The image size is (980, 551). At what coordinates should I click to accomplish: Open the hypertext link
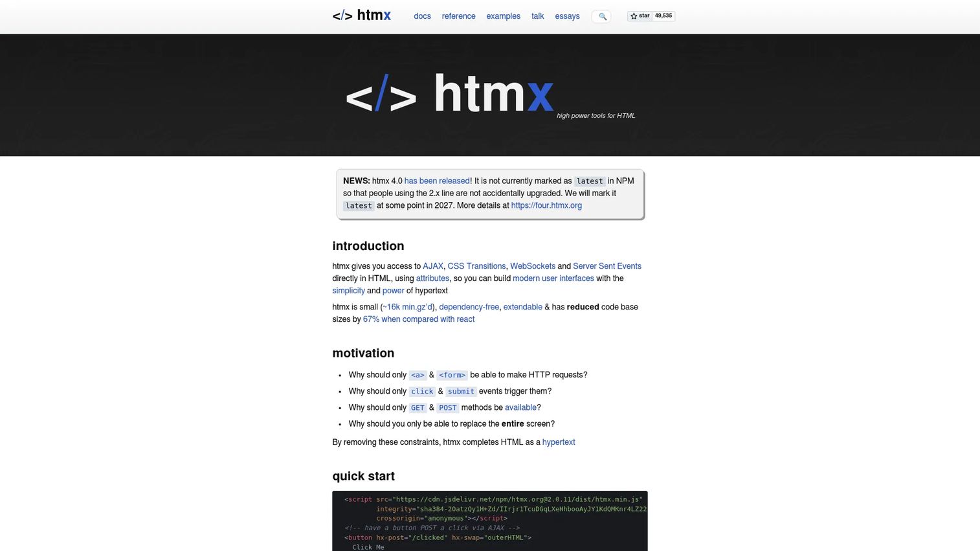[x=559, y=442]
